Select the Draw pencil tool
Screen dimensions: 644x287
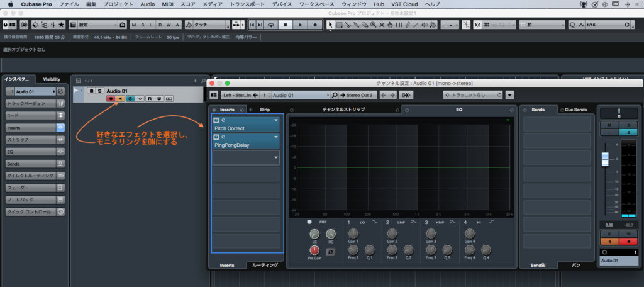tap(408, 25)
